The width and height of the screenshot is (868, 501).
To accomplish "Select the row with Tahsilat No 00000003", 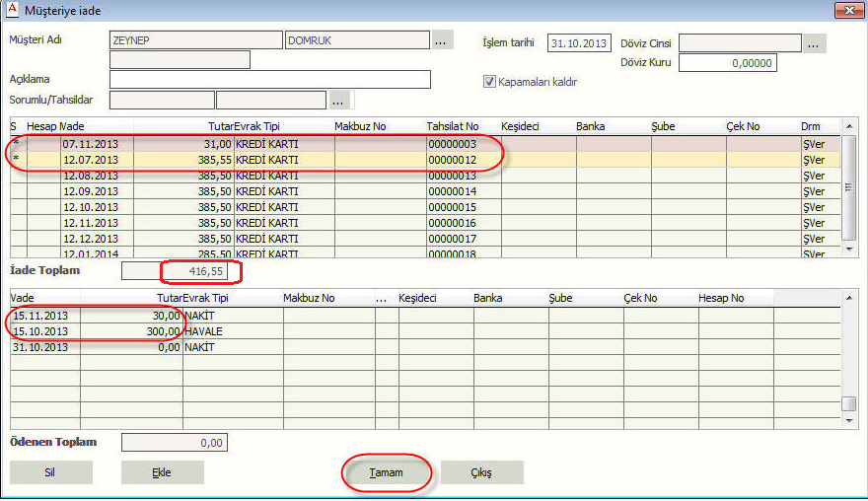I will tap(452, 144).
